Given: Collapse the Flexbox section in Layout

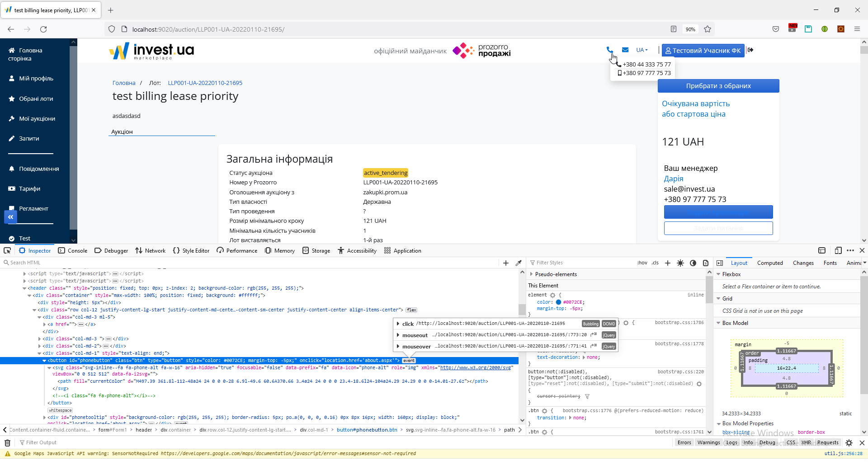Looking at the screenshot, I should click(x=718, y=274).
